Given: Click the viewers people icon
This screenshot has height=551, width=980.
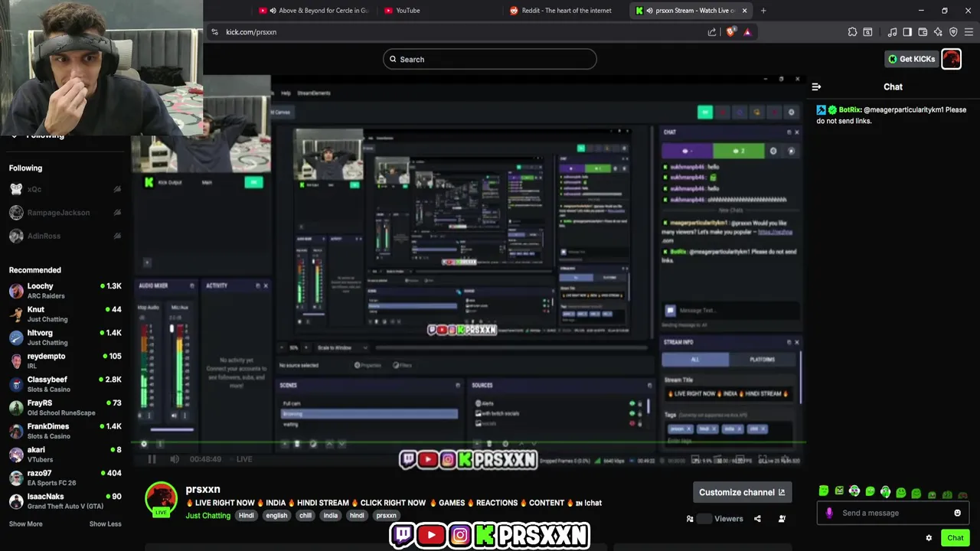Looking at the screenshot, I should click(690, 518).
